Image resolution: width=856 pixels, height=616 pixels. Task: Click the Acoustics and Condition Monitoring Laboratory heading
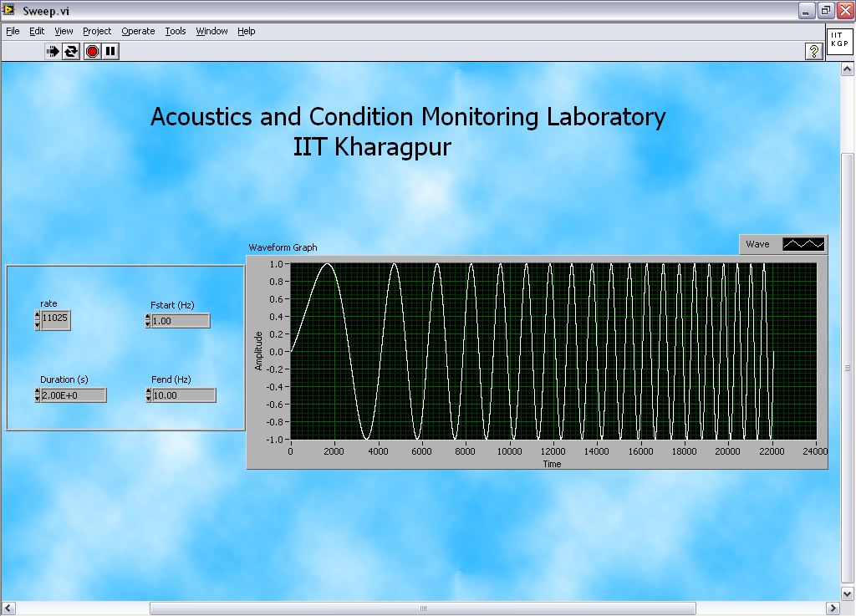click(408, 117)
